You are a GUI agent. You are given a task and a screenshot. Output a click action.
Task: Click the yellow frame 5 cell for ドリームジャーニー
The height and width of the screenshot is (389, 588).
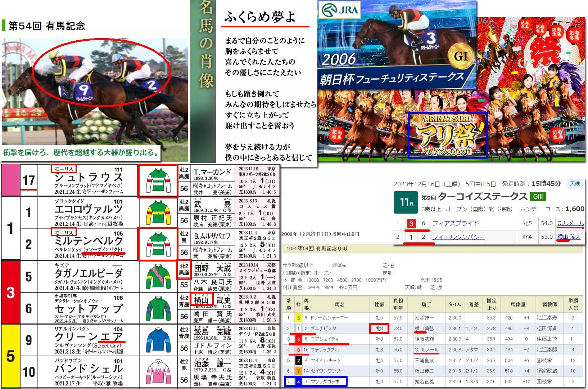tap(298, 318)
